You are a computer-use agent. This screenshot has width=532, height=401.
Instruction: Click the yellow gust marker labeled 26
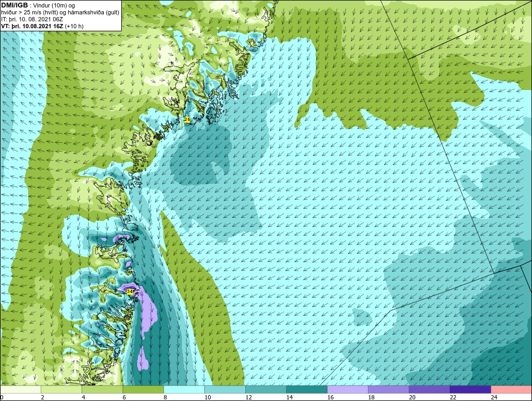(x=187, y=119)
